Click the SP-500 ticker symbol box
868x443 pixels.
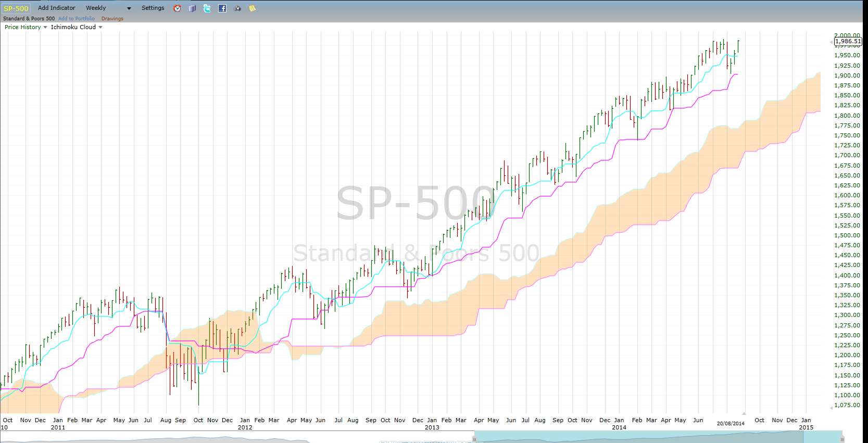[x=16, y=8]
